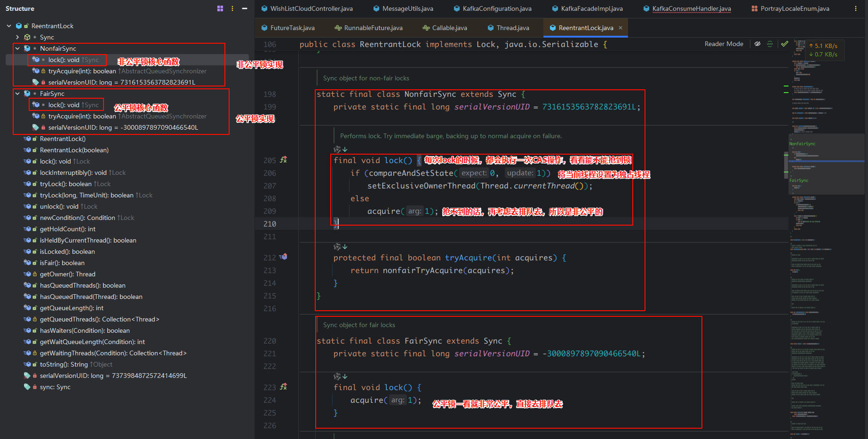Hide the Structure panel with minimize dash
Screen dimensions: 868x439
(245, 8)
